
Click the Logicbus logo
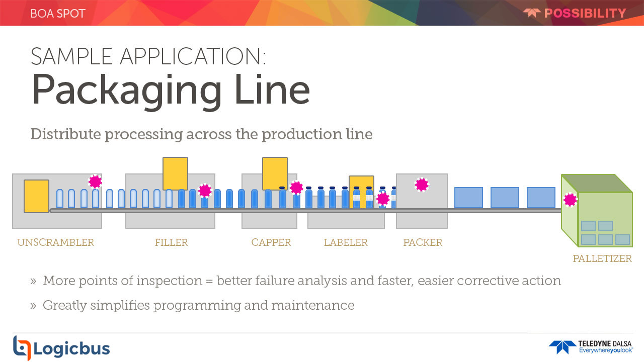[61, 347]
